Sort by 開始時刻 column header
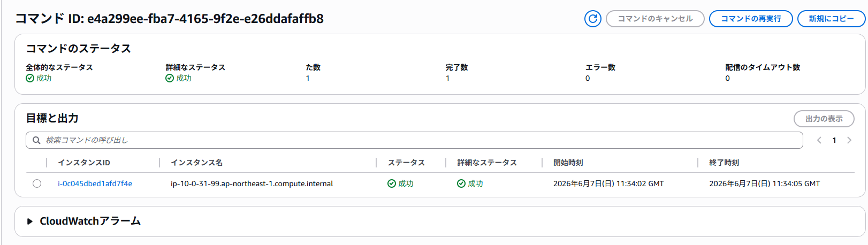This screenshot has height=245, width=868. coord(568,163)
